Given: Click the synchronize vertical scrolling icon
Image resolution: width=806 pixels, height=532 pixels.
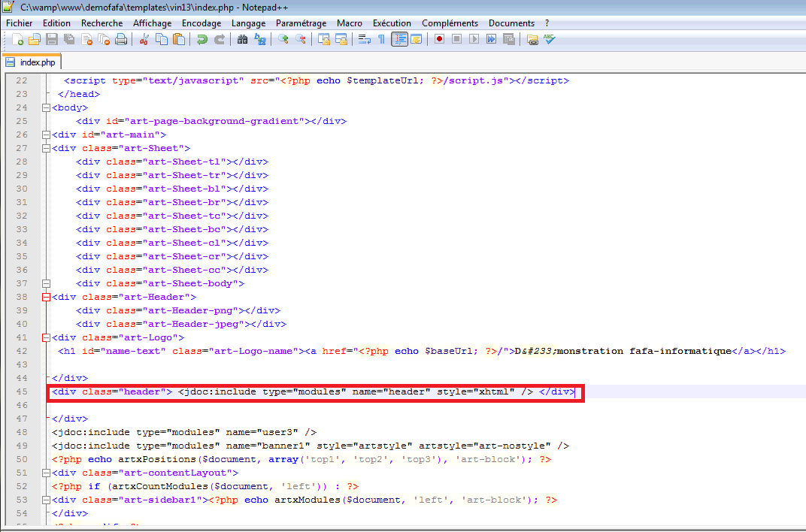Looking at the screenshot, I should pyautogui.click(x=324, y=40).
